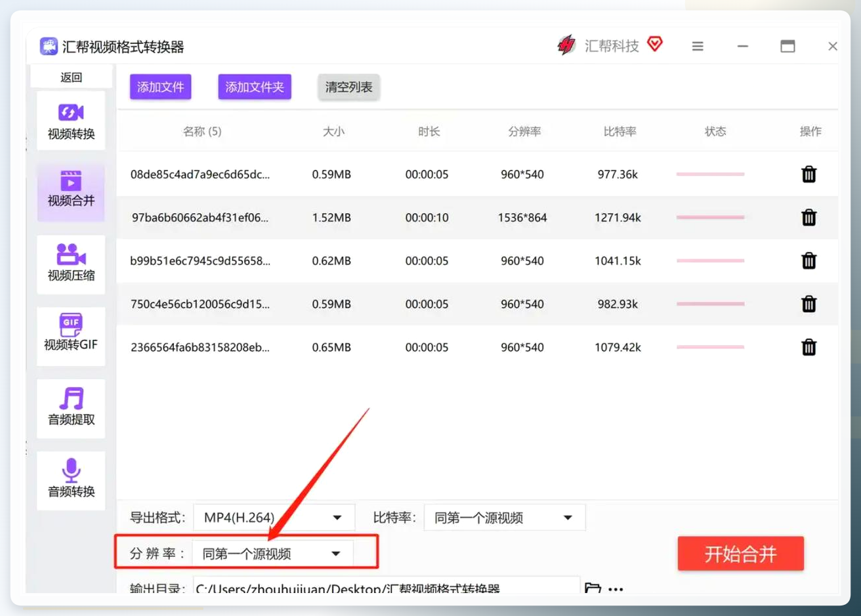Image resolution: width=861 pixels, height=616 pixels.
Task: Click the 982.93k bitrate cell
Action: (618, 304)
